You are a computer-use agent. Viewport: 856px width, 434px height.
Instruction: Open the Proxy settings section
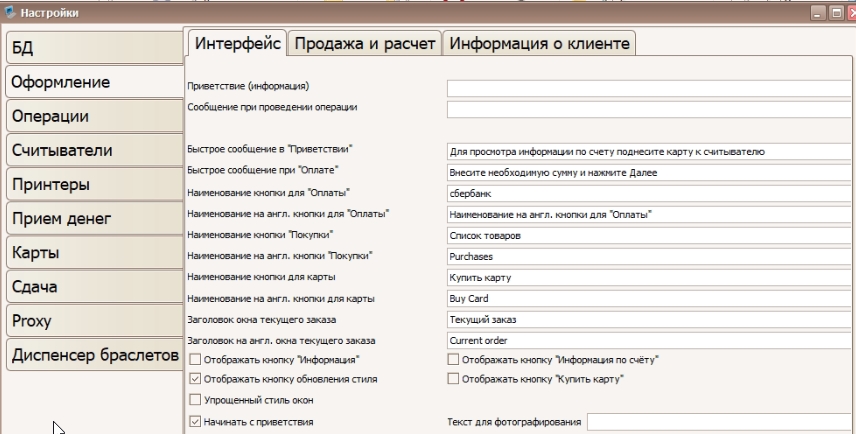[x=95, y=321]
